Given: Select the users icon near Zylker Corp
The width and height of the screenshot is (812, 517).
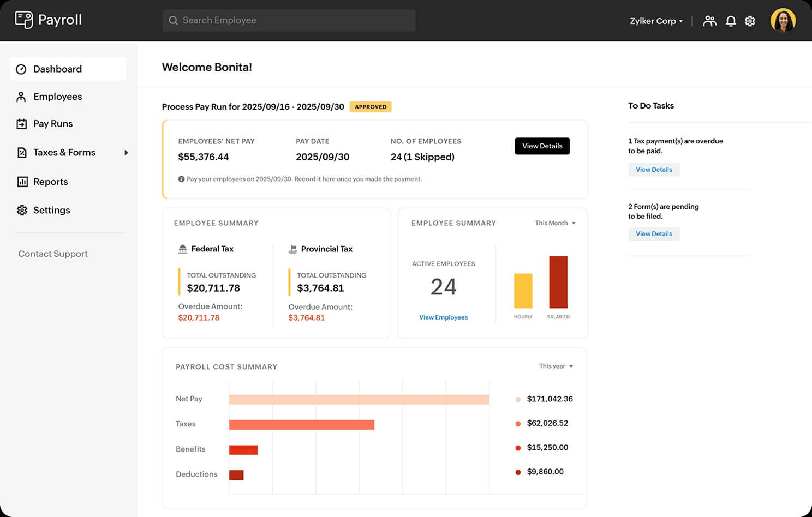Looking at the screenshot, I should 710,21.
